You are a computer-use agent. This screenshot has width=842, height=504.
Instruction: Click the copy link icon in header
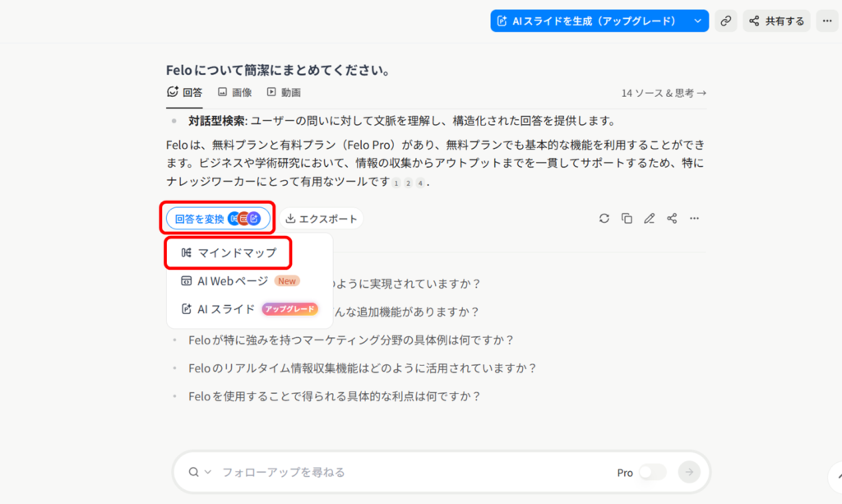click(x=725, y=21)
